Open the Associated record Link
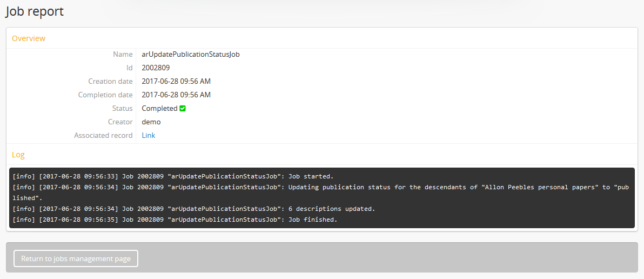This screenshot has width=644, height=279. (x=148, y=136)
